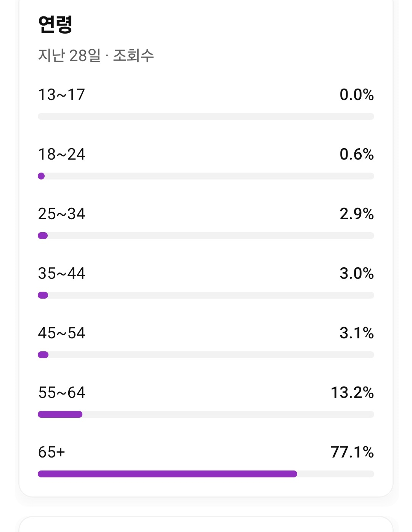
Task: Click the empty 13~17 progress bar
Action: click(x=206, y=116)
